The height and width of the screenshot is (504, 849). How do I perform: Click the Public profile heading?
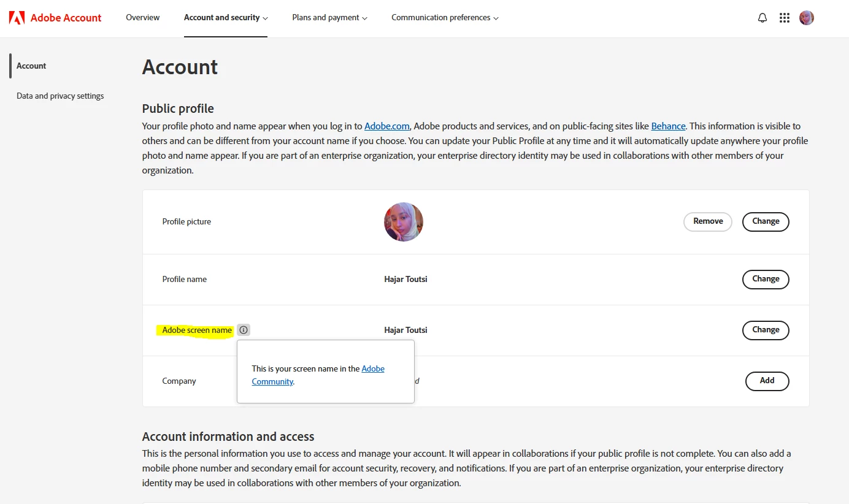pos(178,109)
